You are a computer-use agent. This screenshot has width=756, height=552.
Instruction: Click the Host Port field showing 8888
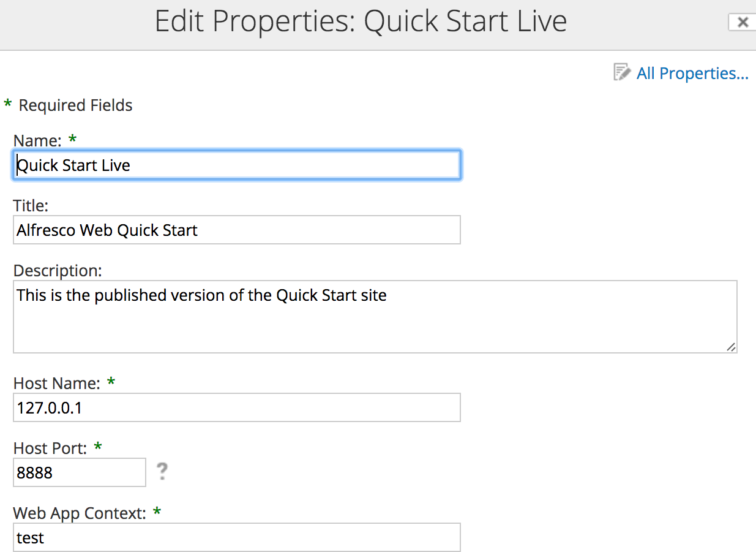click(80, 472)
